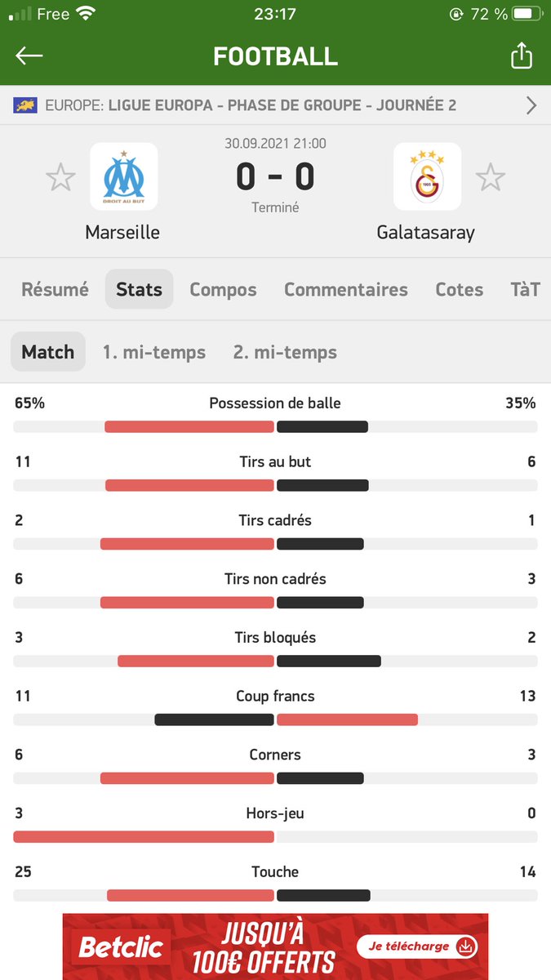The height and width of the screenshot is (980, 551).
Task: Open the share icon in header
Action: [521, 56]
